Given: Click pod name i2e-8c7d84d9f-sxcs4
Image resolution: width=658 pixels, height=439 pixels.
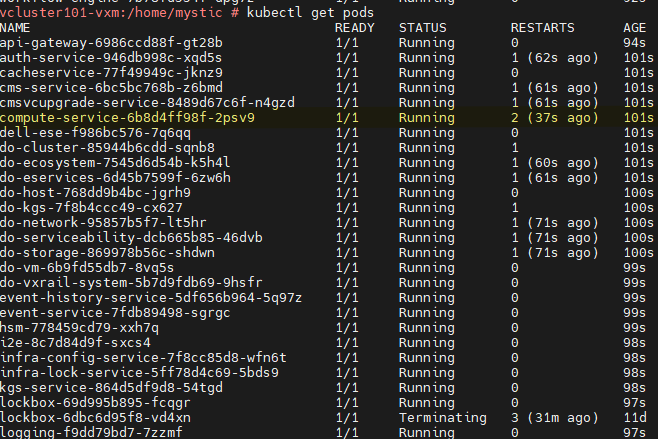Looking at the screenshot, I should (75, 342).
